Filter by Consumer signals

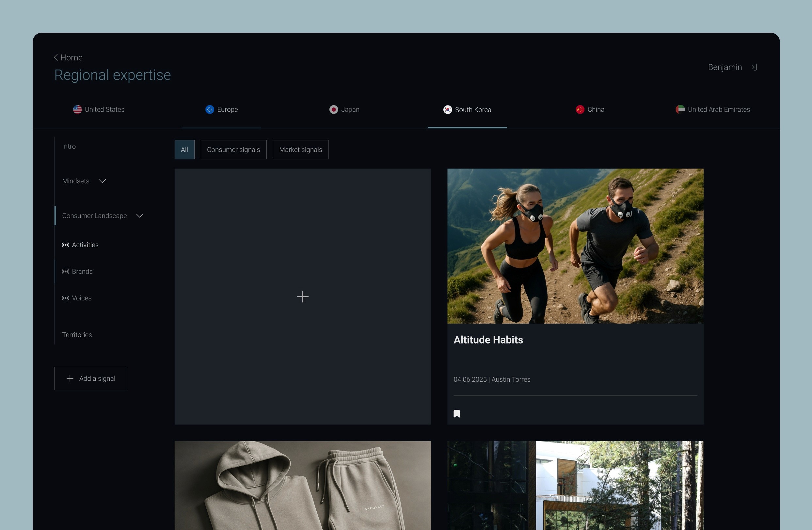[233, 150]
